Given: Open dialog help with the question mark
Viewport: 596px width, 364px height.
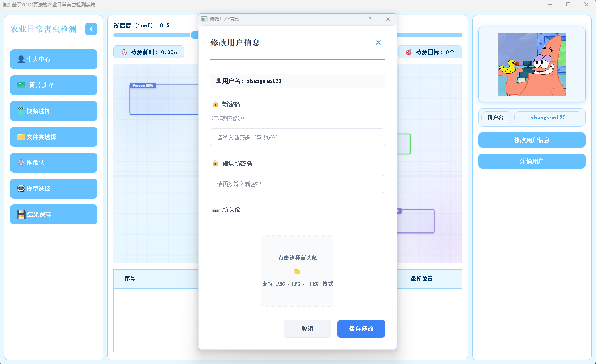Looking at the screenshot, I should point(370,19).
